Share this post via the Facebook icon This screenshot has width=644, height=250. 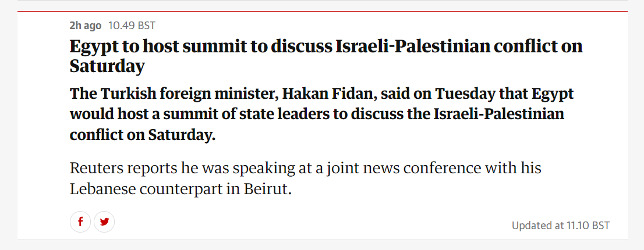click(x=80, y=222)
